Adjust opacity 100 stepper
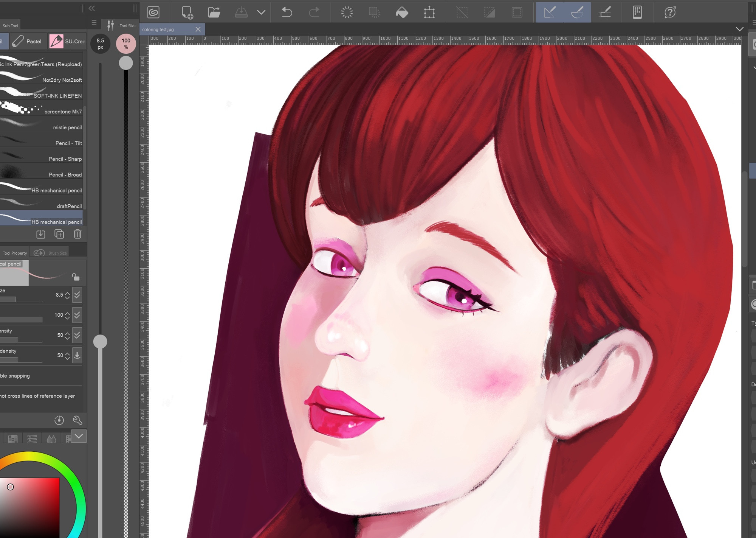756x538 pixels. click(x=67, y=315)
